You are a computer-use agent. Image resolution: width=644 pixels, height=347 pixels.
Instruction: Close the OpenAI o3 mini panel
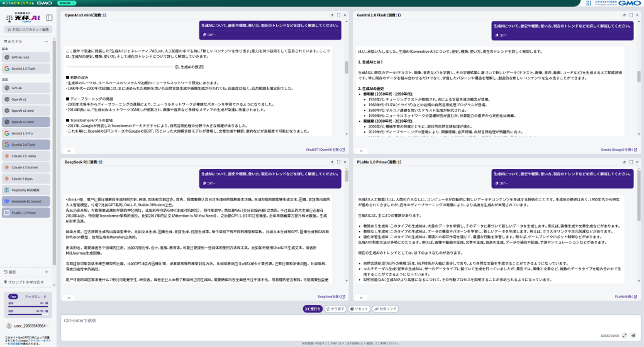click(x=345, y=15)
